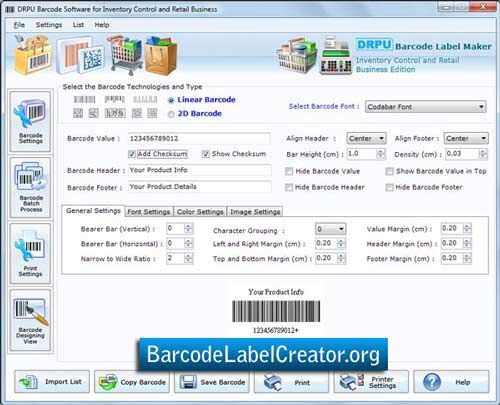Open the Settings menu
The image size is (500, 405).
click(x=49, y=25)
